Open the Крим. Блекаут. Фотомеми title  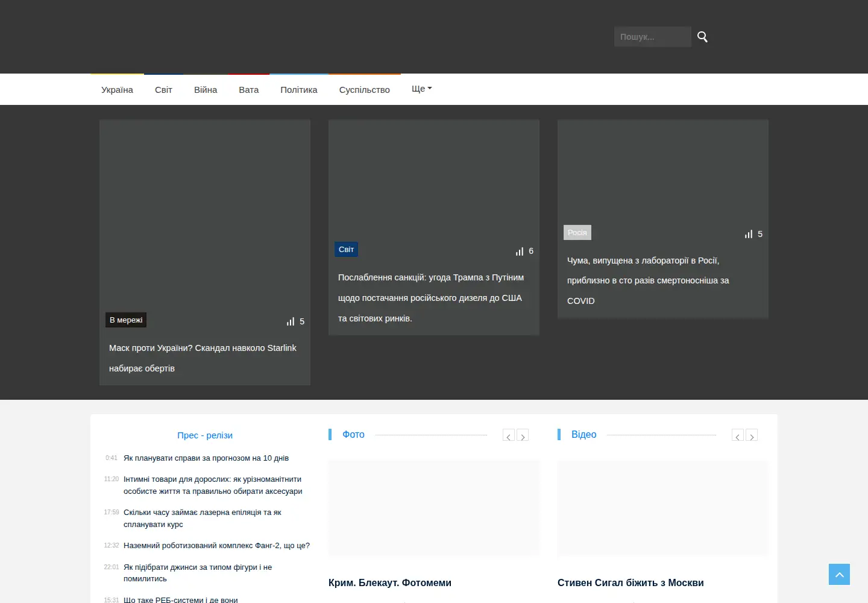coord(390,583)
